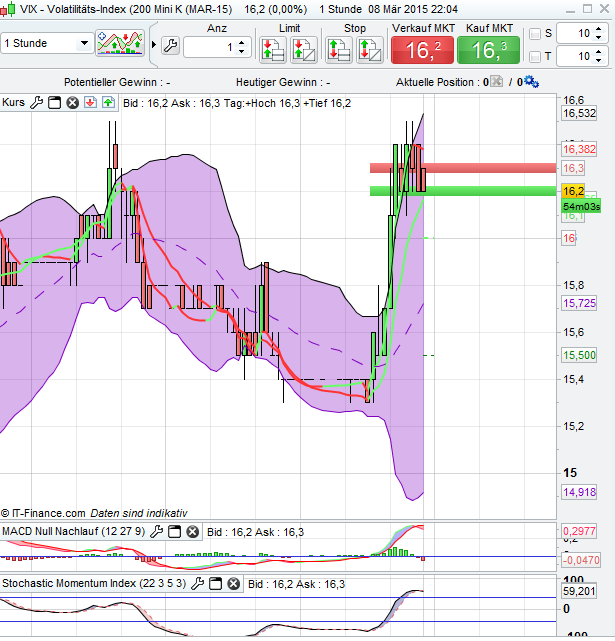The image size is (615, 641).
Task: Click the -0,0470 MACD histogram label
Action: pyautogui.click(x=581, y=560)
